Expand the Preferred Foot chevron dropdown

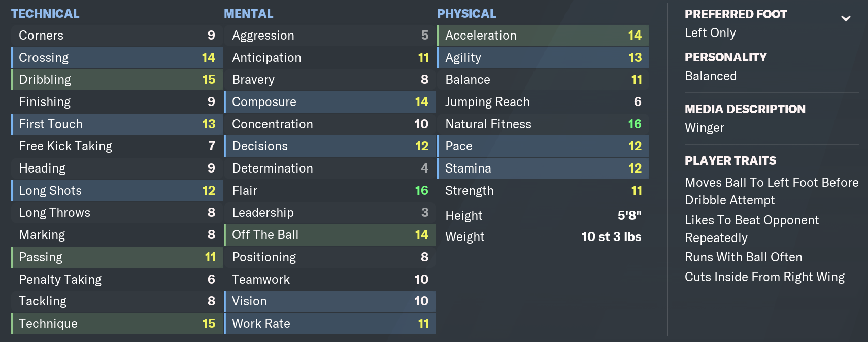pos(846,19)
